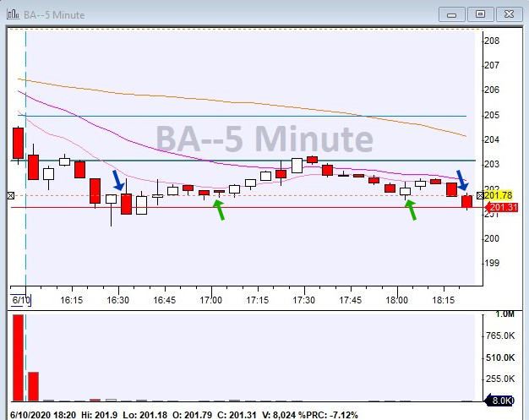The width and height of the screenshot is (529, 420).
Task: Click the crossed-box marker at the left price axis
Action: click(10, 195)
